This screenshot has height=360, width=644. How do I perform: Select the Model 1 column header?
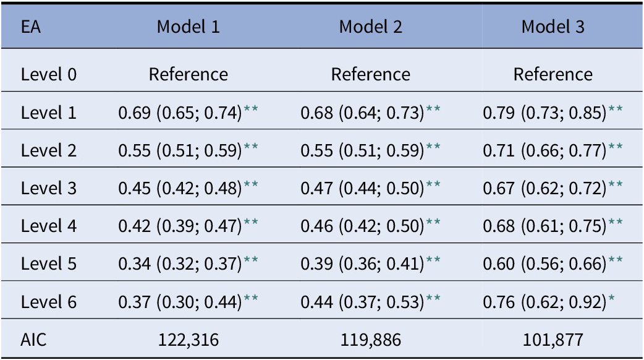188,27
